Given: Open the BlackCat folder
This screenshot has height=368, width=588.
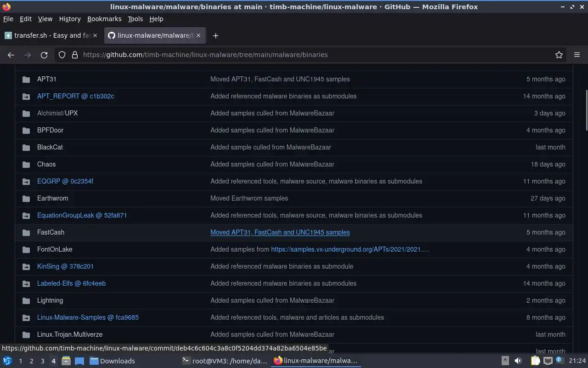Looking at the screenshot, I should [50, 147].
